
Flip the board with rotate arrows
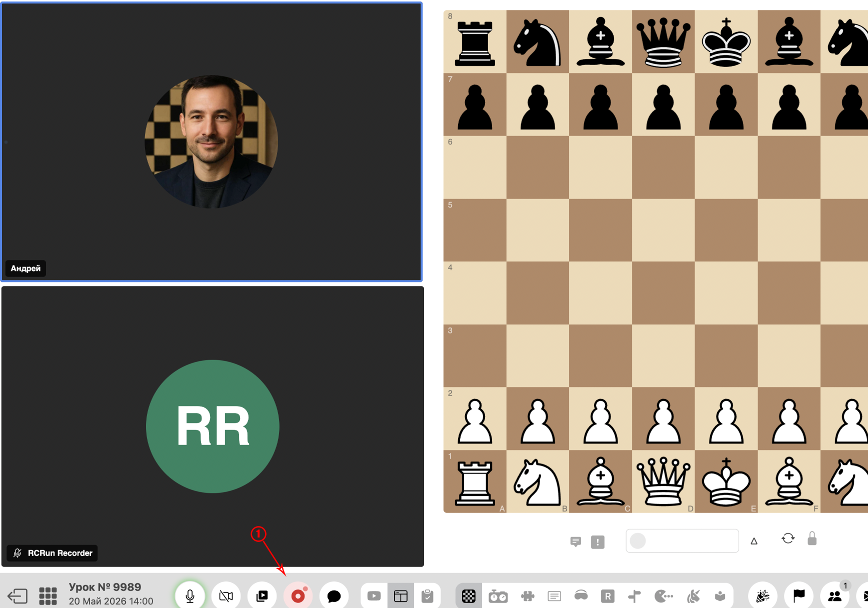pos(788,538)
